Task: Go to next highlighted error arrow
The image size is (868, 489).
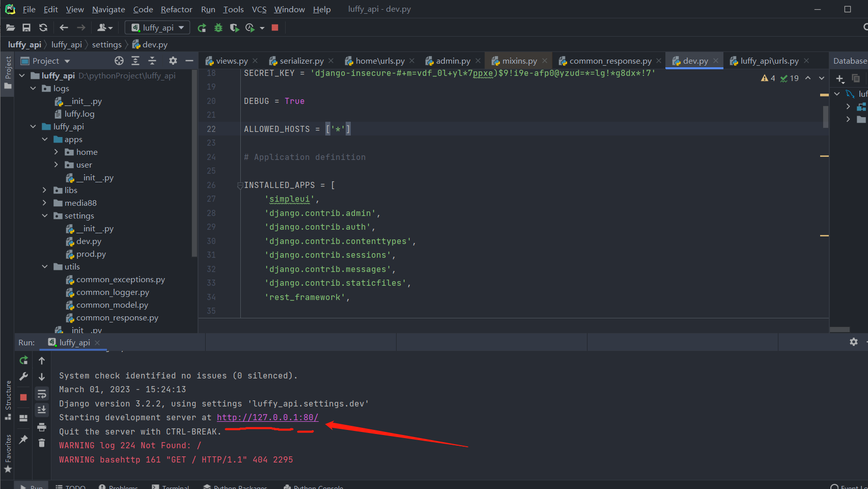Action: (x=822, y=78)
